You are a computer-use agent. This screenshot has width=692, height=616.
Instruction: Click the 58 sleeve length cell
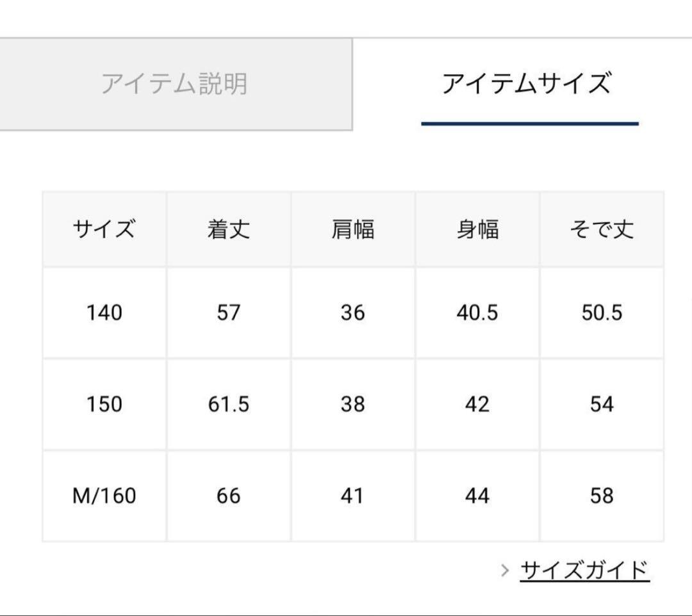(601, 496)
